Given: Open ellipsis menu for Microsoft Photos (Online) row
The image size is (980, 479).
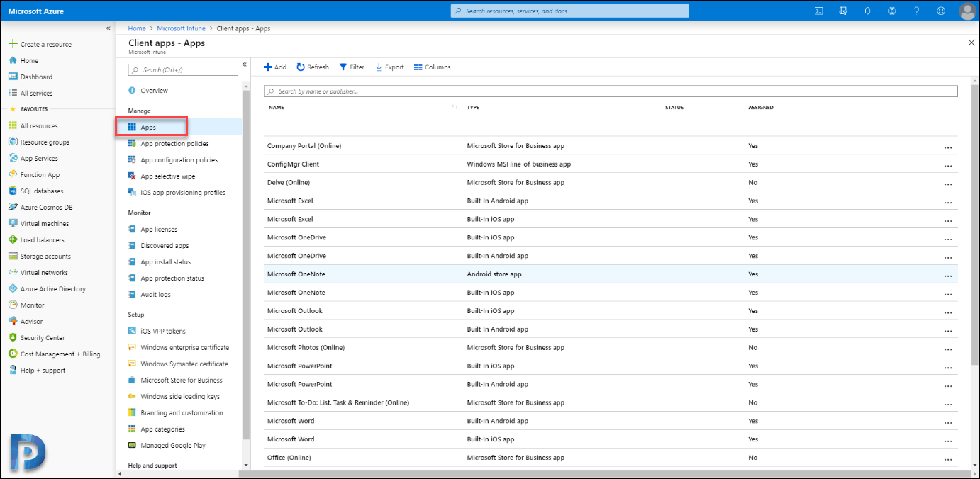Looking at the screenshot, I should pyautogui.click(x=948, y=349).
